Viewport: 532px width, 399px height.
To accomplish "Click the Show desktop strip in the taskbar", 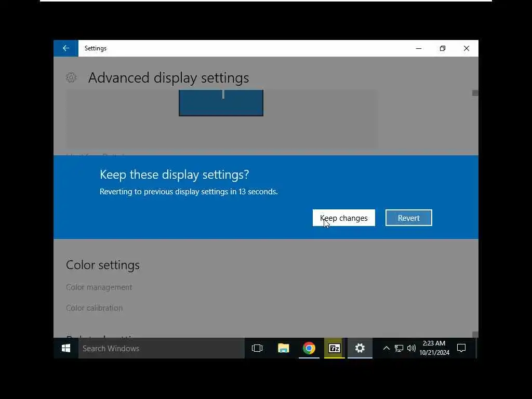I will (x=477, y=348).
